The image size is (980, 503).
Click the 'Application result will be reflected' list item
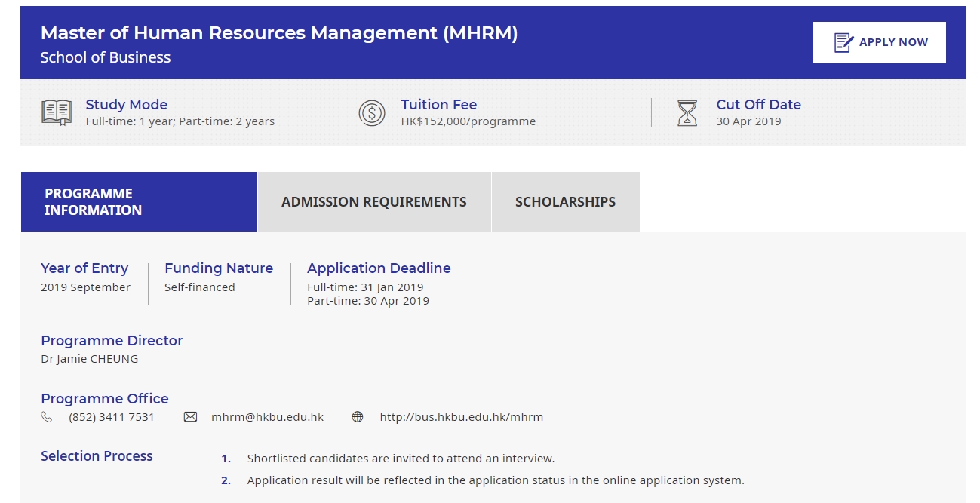point(496,480)
